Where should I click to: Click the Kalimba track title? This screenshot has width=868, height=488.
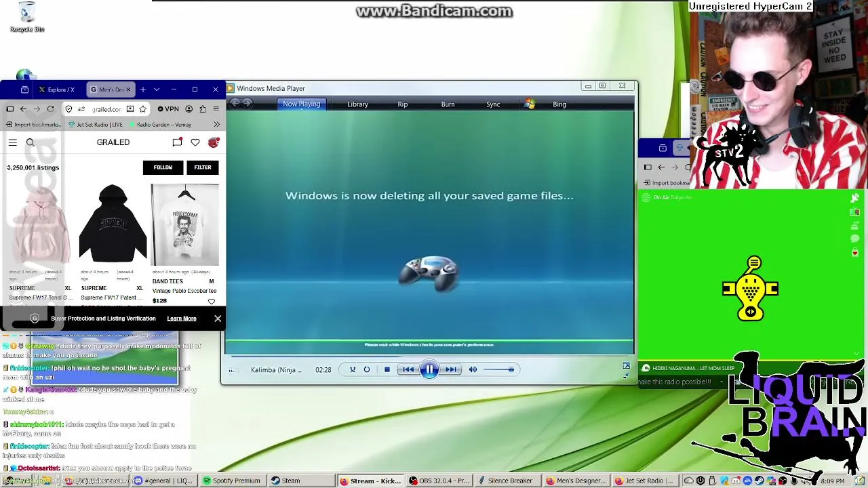click(x=276, y=370)
